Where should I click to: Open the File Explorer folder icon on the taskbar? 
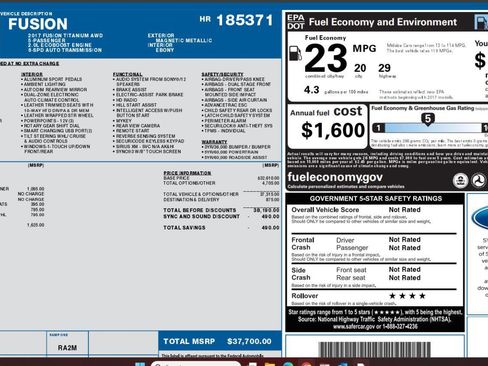coord(269,364)
